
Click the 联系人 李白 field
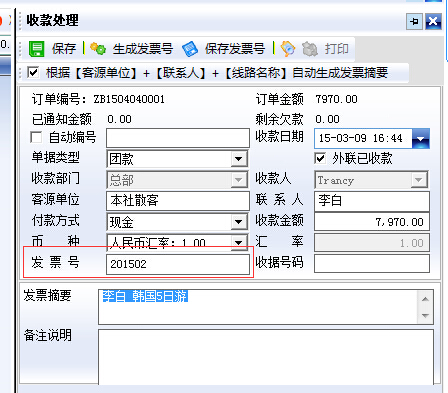[372, 201]
